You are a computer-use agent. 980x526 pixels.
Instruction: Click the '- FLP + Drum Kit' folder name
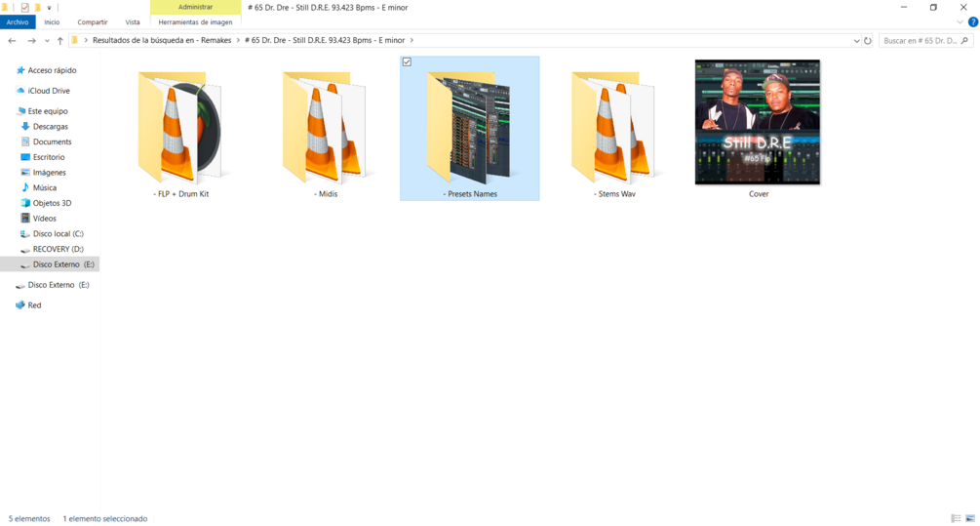click(181, 194)
